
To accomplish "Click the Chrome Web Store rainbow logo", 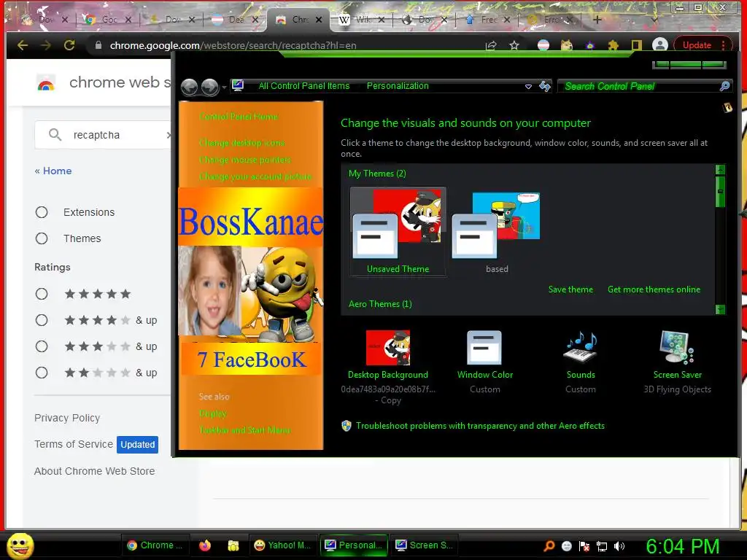I will [x=46, y=83].
